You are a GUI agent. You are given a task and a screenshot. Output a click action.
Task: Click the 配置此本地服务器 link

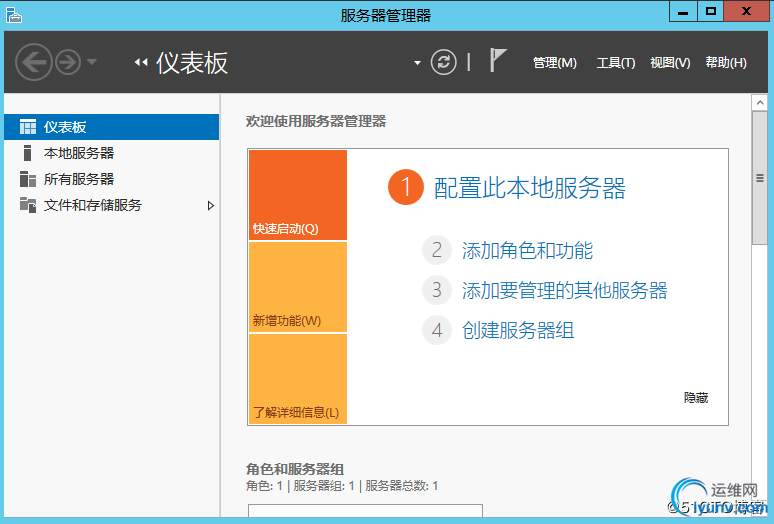529,188
